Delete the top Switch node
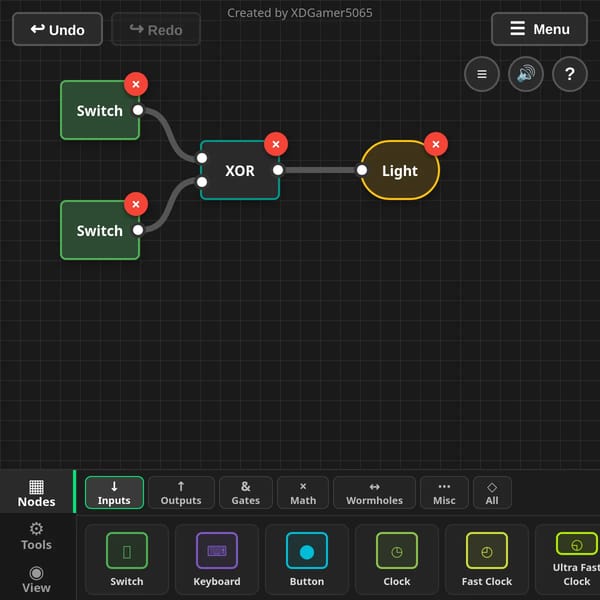 136,84
